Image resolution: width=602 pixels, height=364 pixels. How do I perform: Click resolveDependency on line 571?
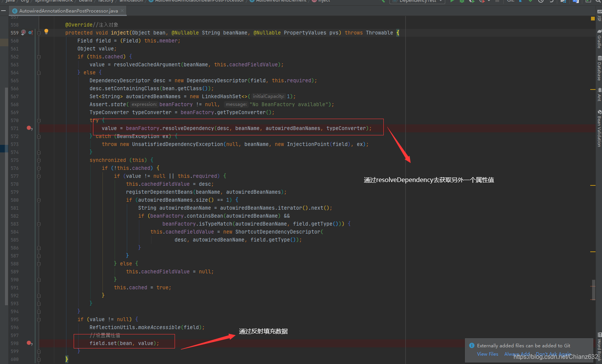pos(188,129)
